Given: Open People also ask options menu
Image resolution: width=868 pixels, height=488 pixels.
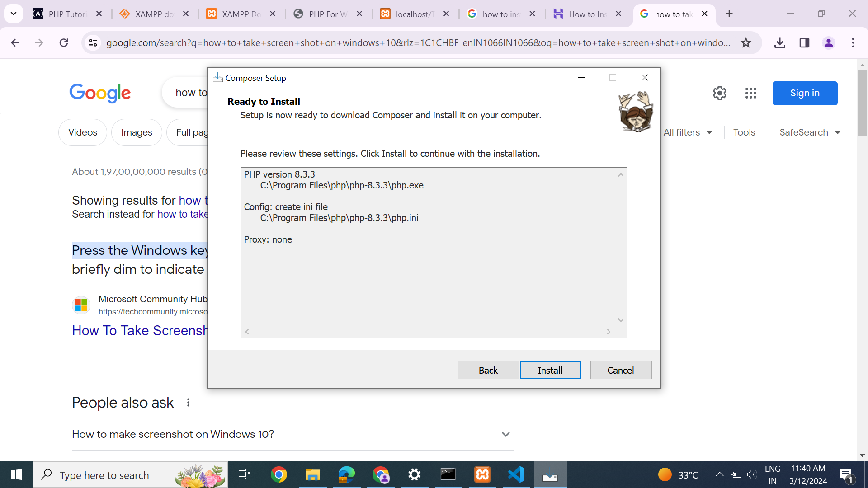Looking at the screenshot, I should pos(188,402).
